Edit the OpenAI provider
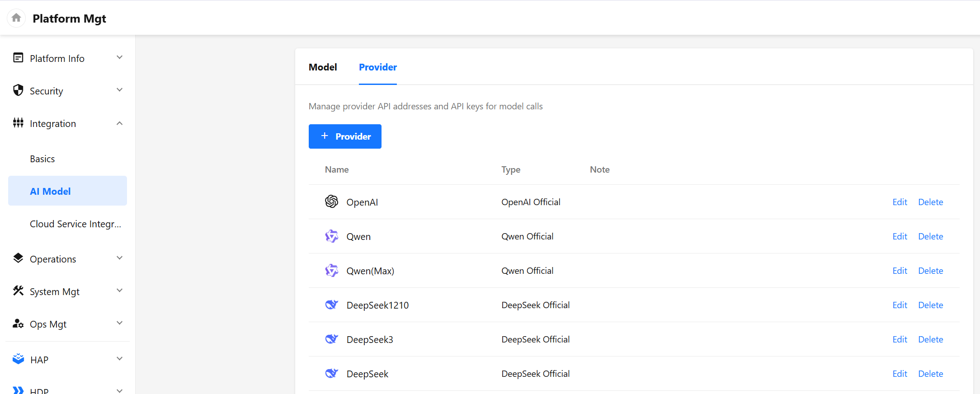 tap(900, 202)
